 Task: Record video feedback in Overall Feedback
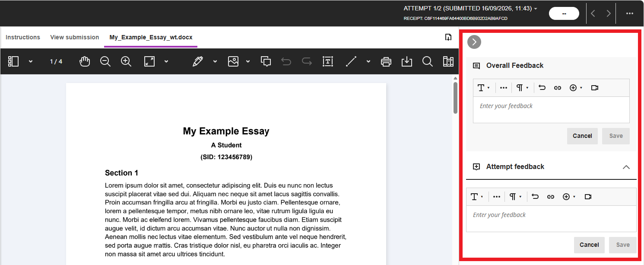pyautogui.click(x=595, y=88)
